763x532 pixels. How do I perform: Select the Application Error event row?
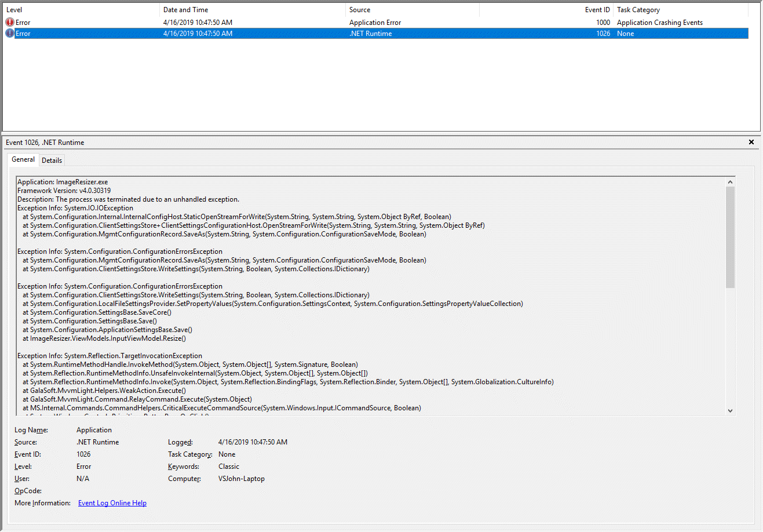(x=232, y=22)
